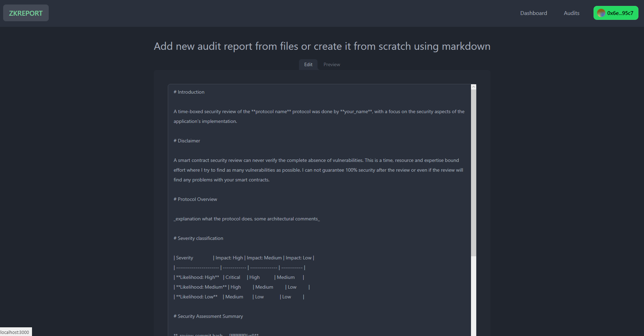This screenshot has width=644, height=336.
Task: Switch to the Preview tab
Action: point(332,64)
